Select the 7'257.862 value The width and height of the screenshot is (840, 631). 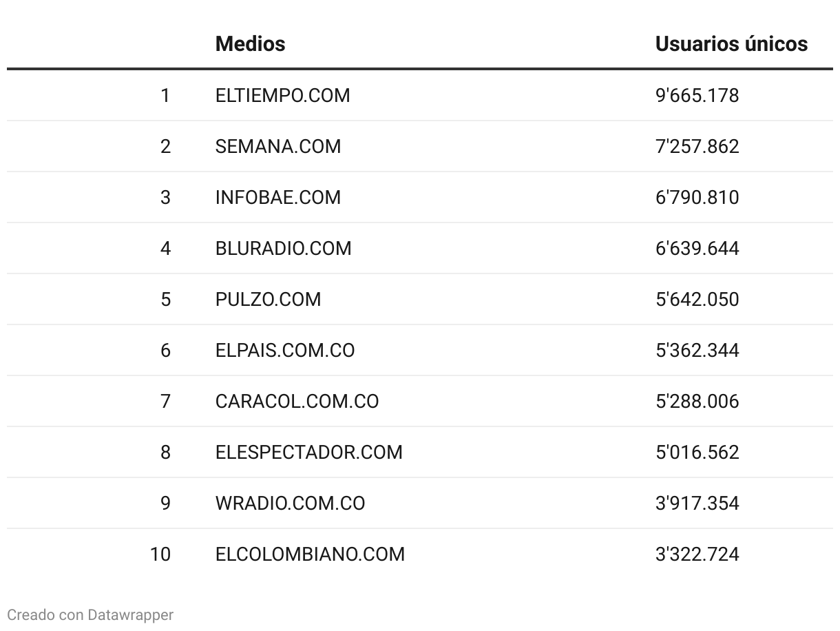click(697, 146)
